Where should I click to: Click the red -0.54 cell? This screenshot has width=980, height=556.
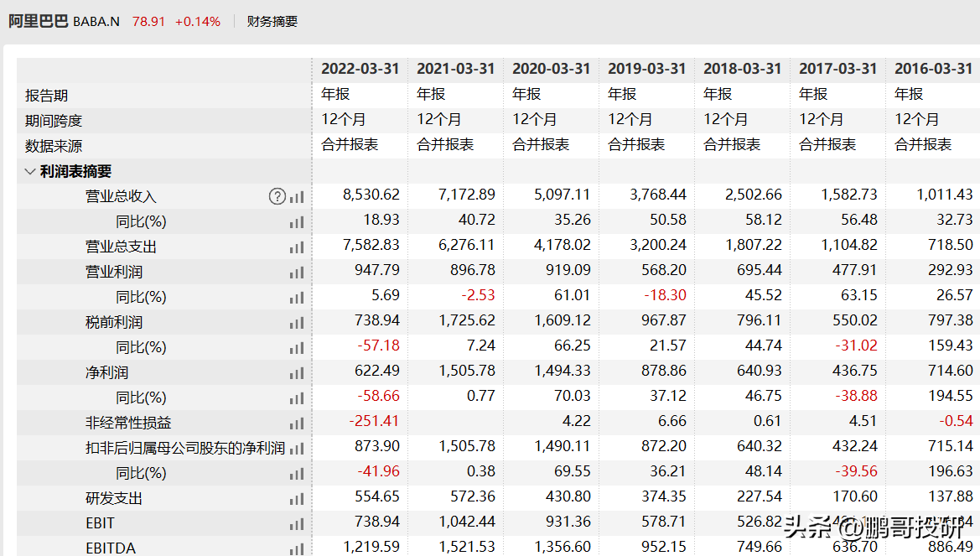(957, 421)
